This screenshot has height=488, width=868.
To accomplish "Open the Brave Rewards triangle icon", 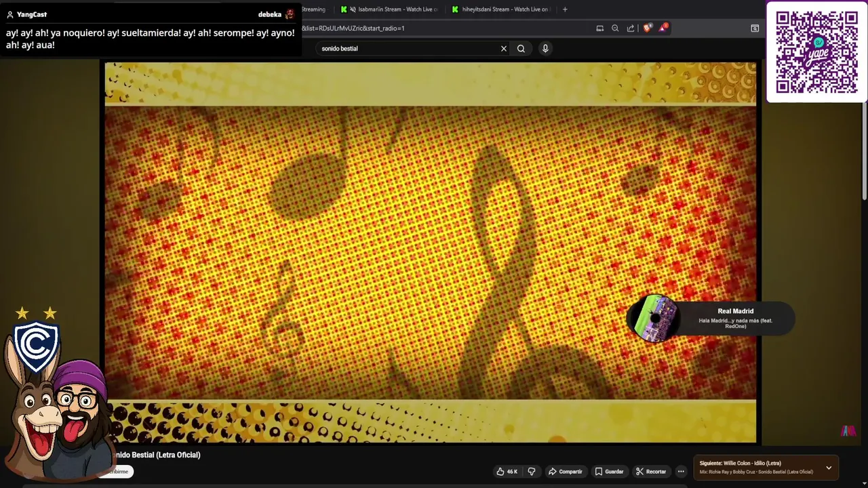I will point(663,28).
